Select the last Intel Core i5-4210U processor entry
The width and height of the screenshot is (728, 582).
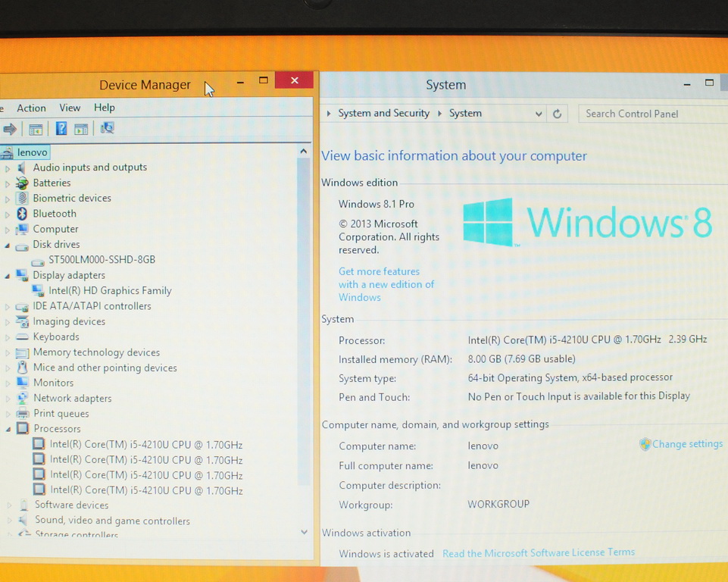click(146, 490)
